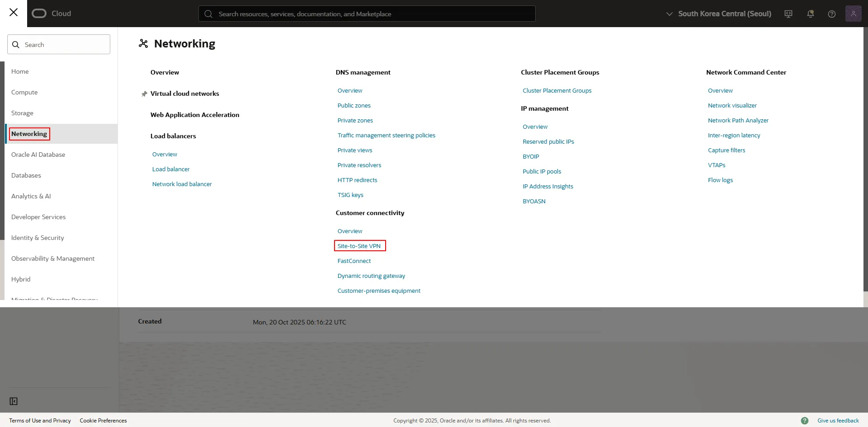Click the pin icon beside Virtual cloud networks

pyautogui.click(x=144, y=94)
